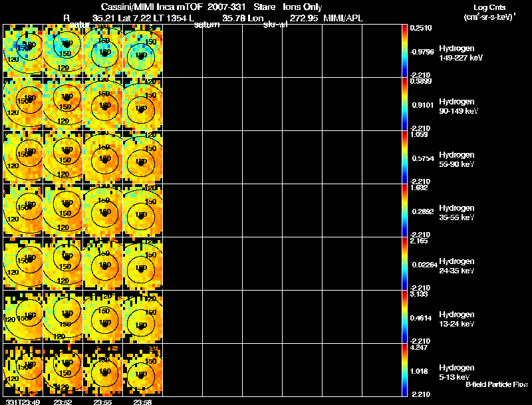
Task: Click the '23:52' time label
Action: click(x=63, y=402)
